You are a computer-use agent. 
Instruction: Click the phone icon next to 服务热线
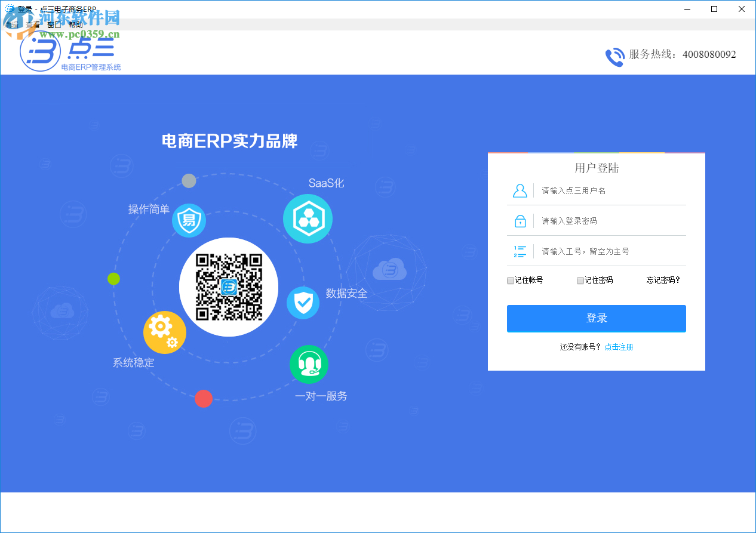(x=614, y=57)
